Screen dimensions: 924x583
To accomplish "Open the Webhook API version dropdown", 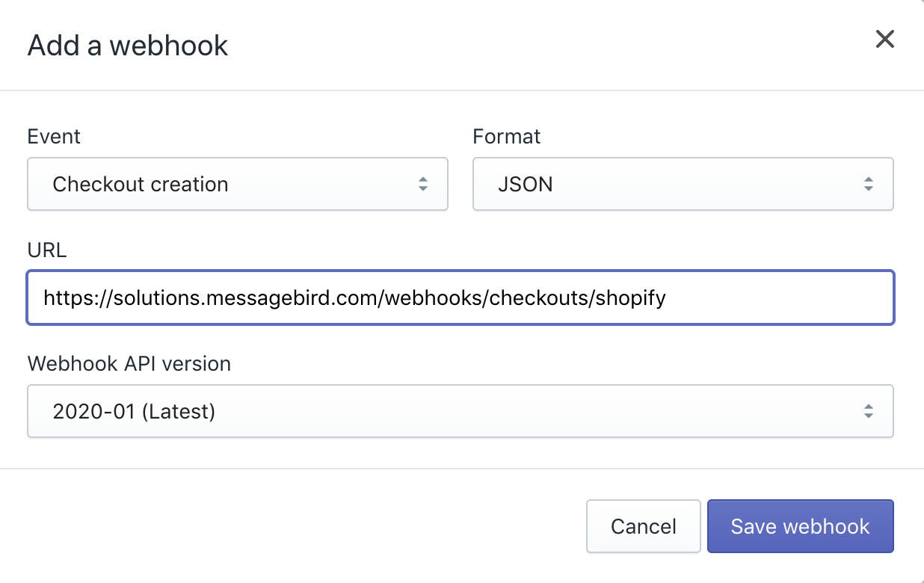I will tap(460, 411).
